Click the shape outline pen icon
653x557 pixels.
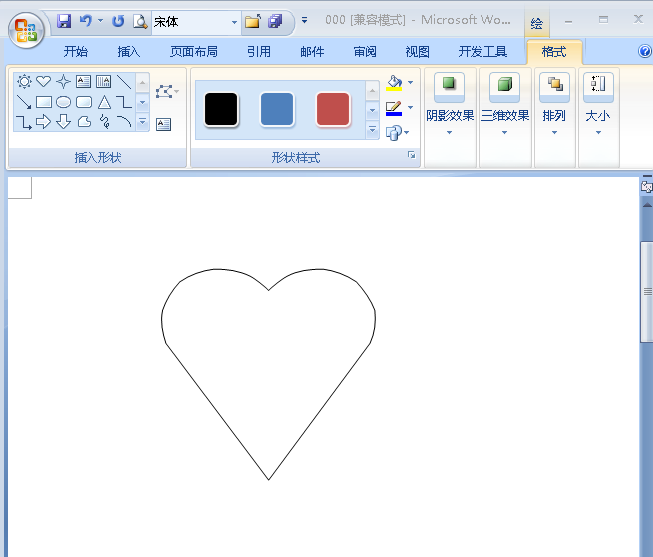pos(394,107)
